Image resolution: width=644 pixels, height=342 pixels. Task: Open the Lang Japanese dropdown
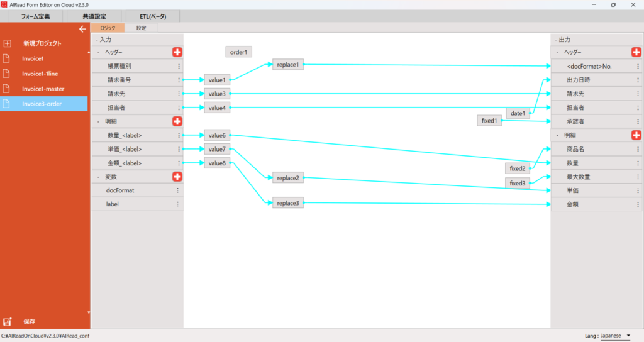coord(616,336)
